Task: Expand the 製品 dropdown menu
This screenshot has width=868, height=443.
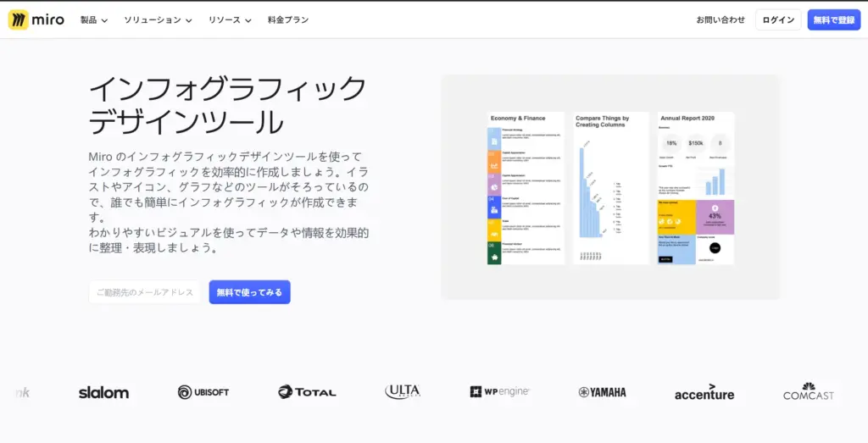Action: click(x=94, y=20)
